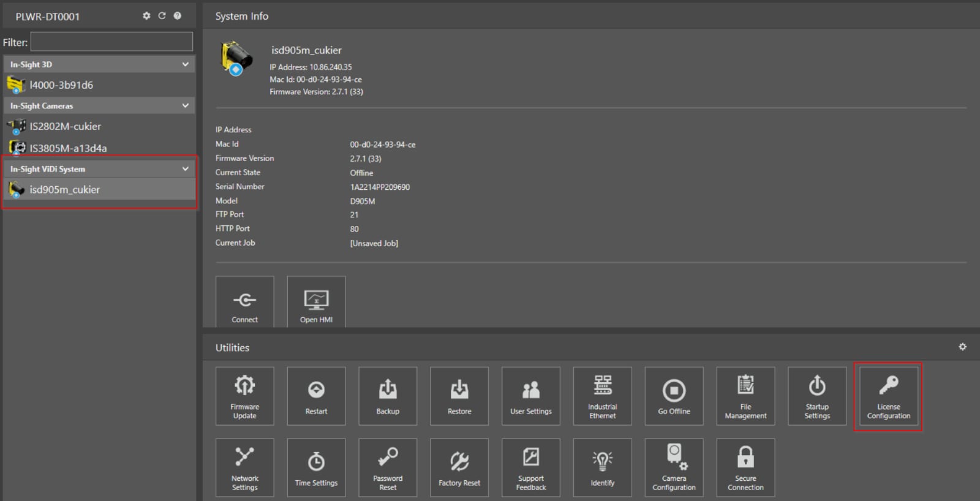Collapse the In-Sight Cameras group
Image resolution: width=980 pixels, height=501 pixels.
pyautogui.click(x=185, y=106)
